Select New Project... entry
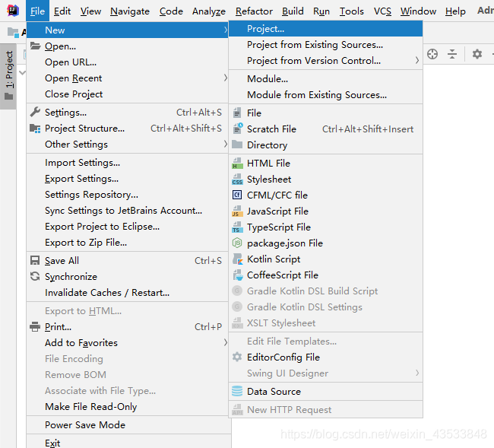The height and width of the screenshot is (448, 494). pyautogui.click(x=325, y=29)
